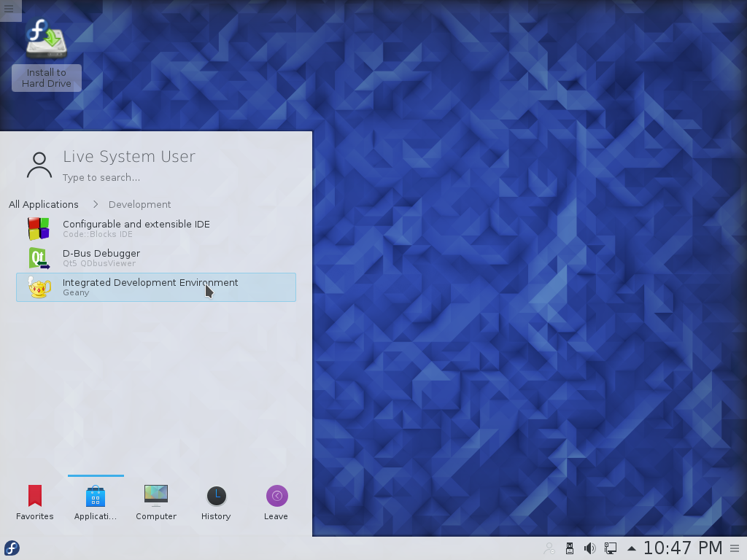Launch the Code::Blocks IDE colored blocks icon

coord(39,228)
